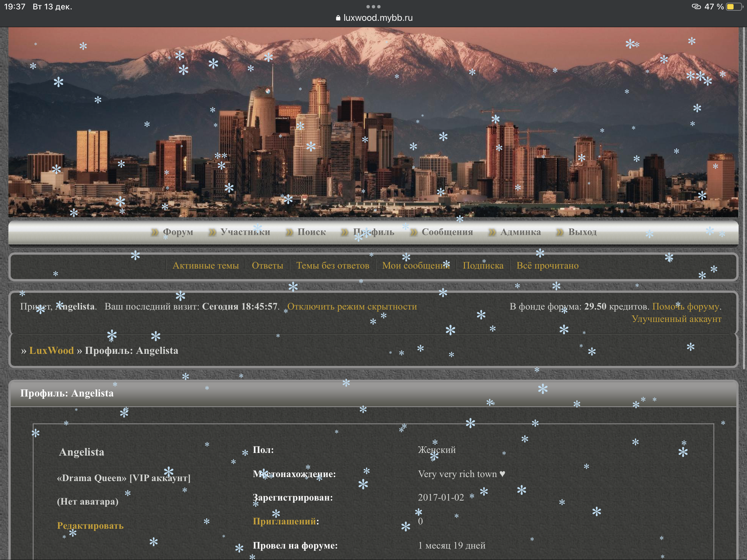Image resolution: width=747 pixels, height=560 pixels.
Task: Open Активные темы link
Action: [x=206, y=265]
